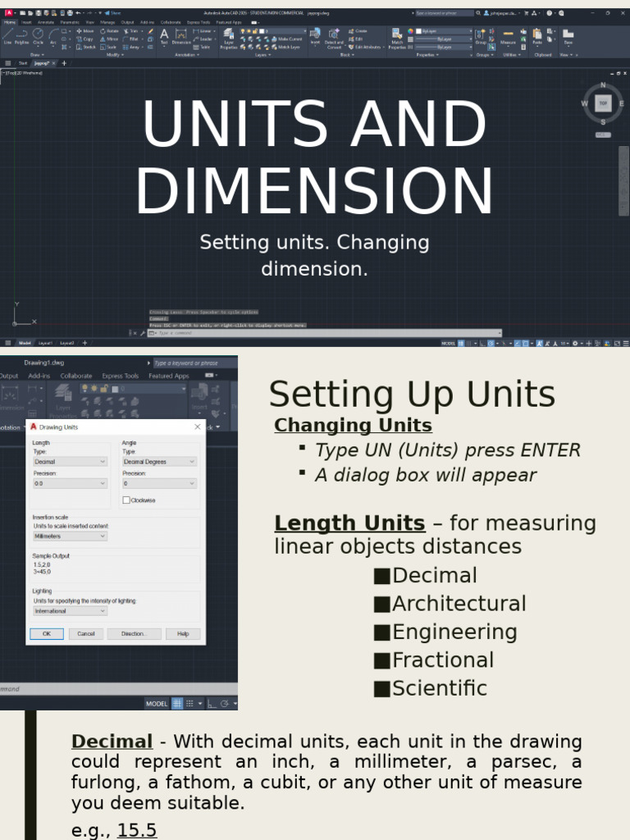
Task: Click the AutoCAD application menu logo
Action: click(8, 13)
